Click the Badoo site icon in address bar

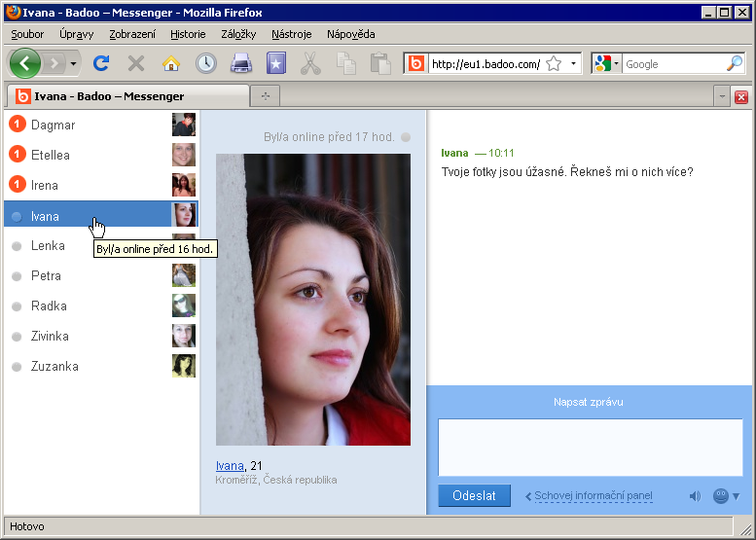416,63
